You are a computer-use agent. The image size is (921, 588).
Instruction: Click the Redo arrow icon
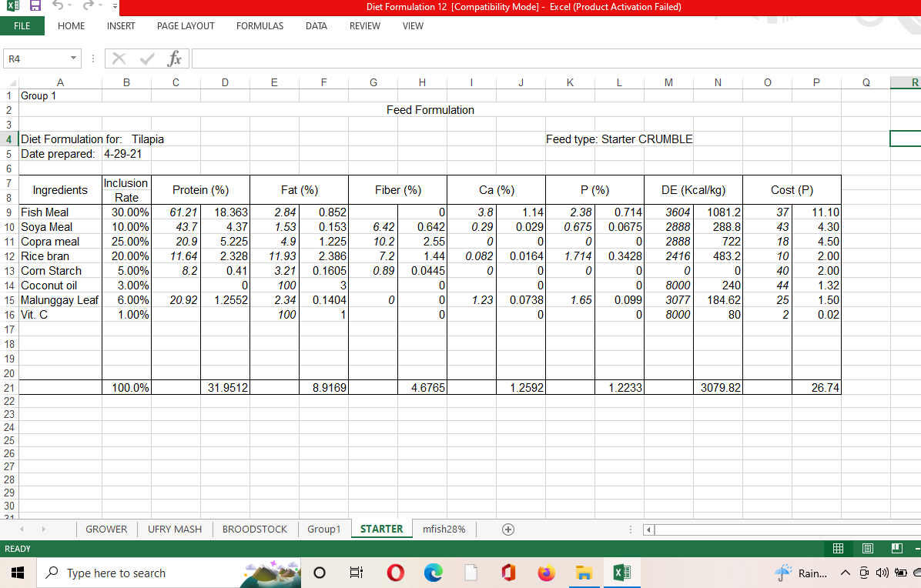pos(88,6)
